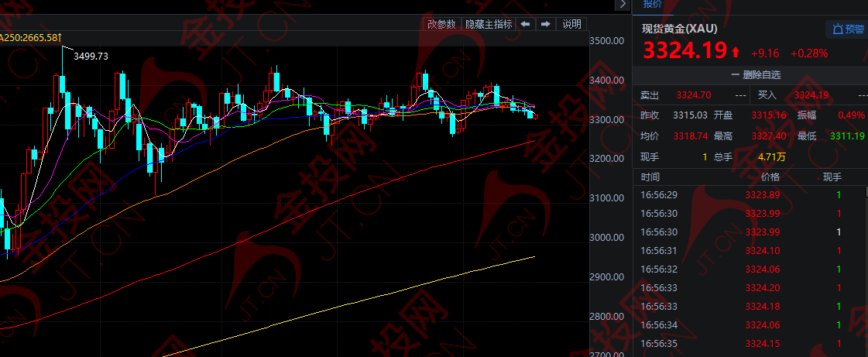868x357 pixels.
Task: Click the average price 3318.74
Action: [x=690, y=136]
